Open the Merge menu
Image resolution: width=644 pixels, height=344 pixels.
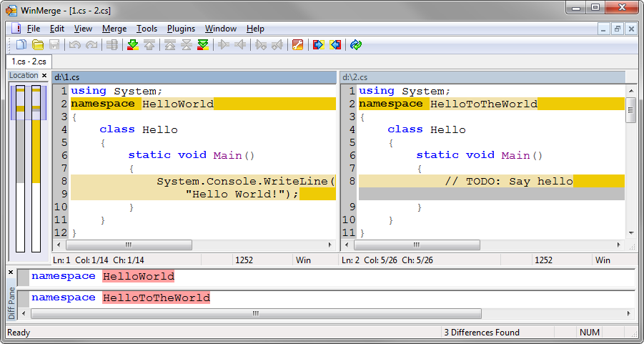(114, 29)
